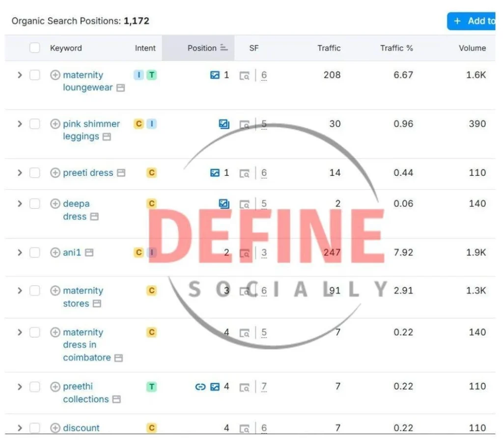
Task: Sort the table by Position column
Action: (x=202, y=48)
